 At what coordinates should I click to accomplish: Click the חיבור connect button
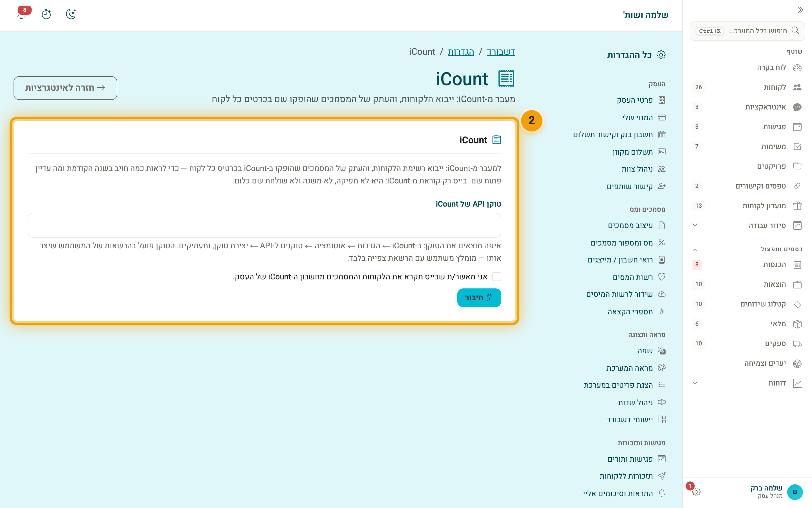pos(479,298)
